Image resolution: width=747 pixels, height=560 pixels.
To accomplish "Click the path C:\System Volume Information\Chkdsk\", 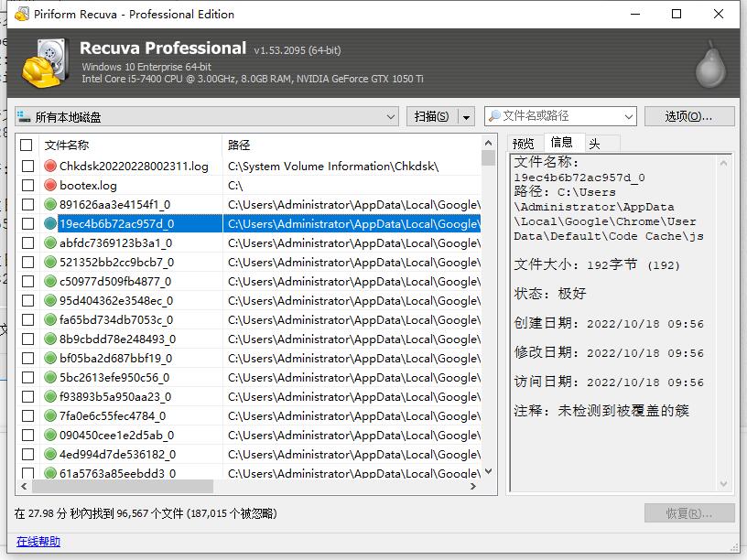I will tap(333, 166).
